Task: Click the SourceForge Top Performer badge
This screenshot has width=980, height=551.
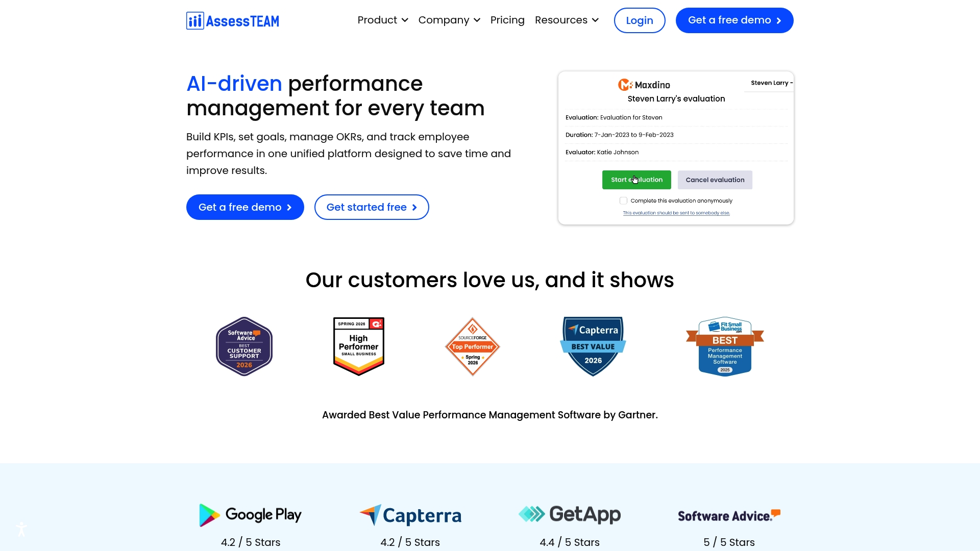Action: pyautogui.click(x=473, y=346)
